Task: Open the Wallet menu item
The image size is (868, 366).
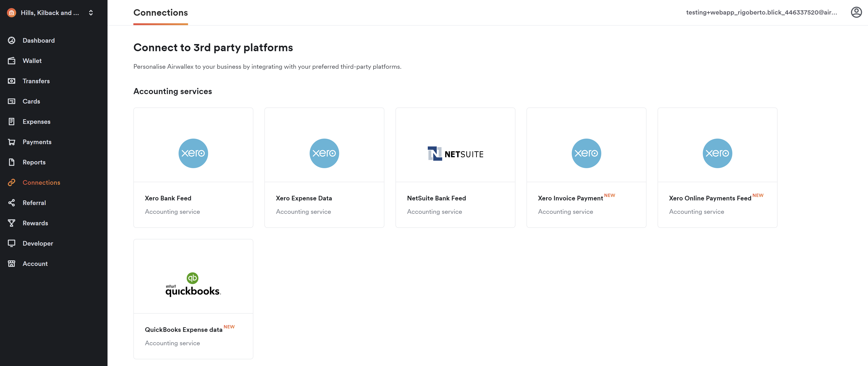Action: (32, 61)
